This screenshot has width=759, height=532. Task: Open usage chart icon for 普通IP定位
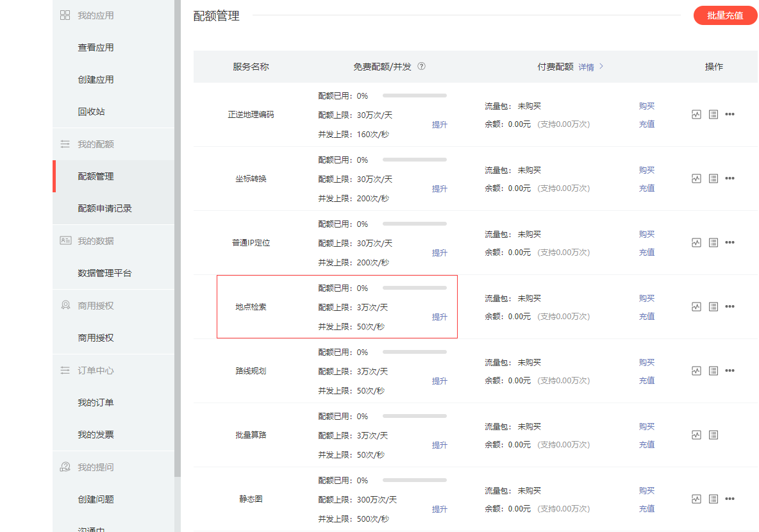click(x=696, y=242)
